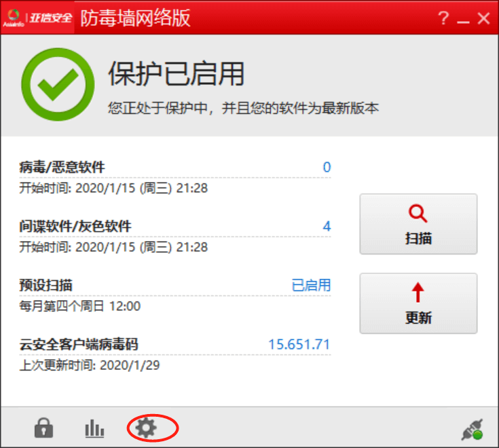
Task: Click the 预设扫描 label
Action: pos(46,285)
